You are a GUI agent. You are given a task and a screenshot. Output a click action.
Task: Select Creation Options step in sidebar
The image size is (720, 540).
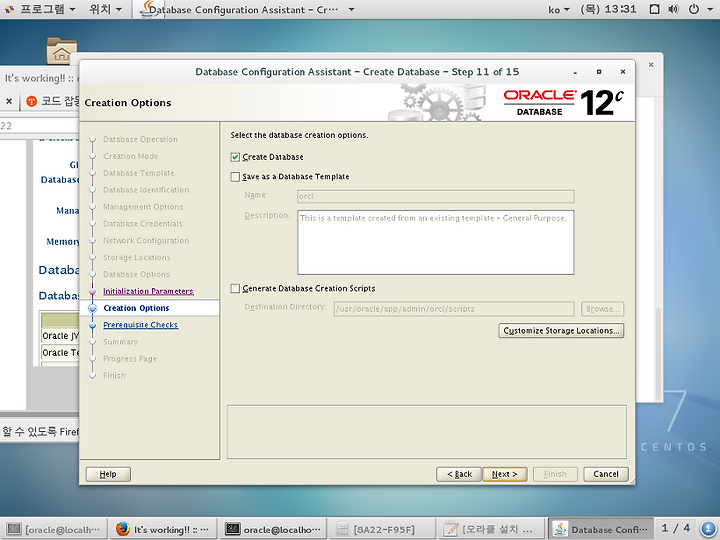point(136,308)
